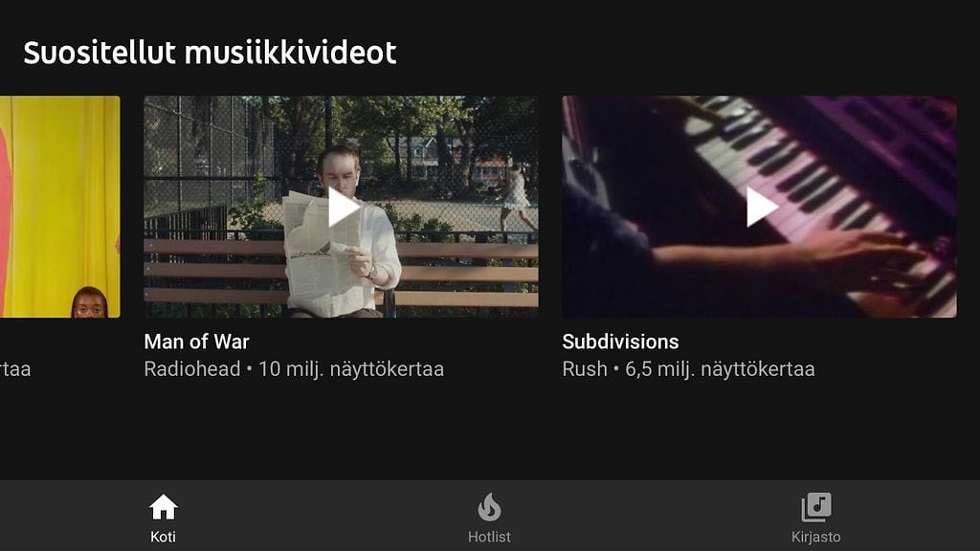Tap the woman's face in yellow thumbnail

click(89, 302)
